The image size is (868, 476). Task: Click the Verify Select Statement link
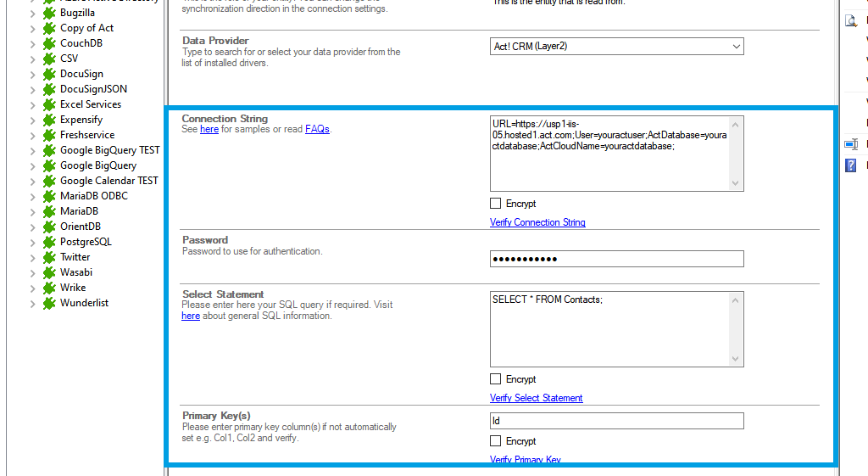[x=536, y=398]
